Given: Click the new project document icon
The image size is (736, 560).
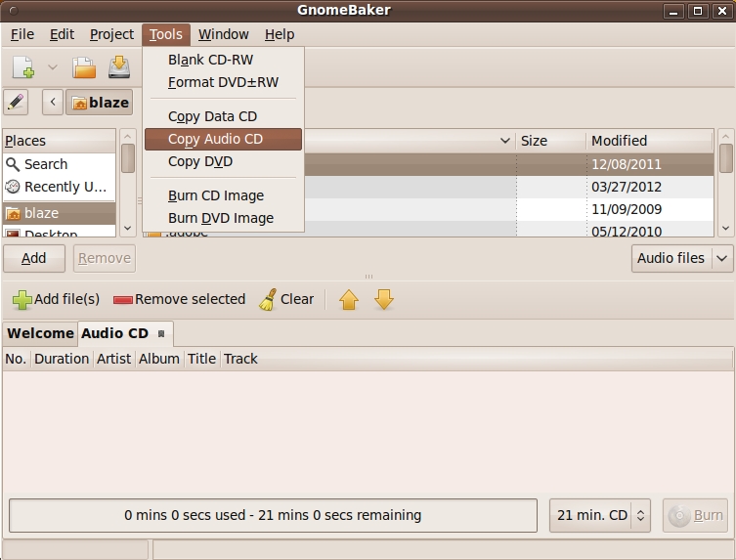Looking at the screenshot, I should tap(23, 67).
